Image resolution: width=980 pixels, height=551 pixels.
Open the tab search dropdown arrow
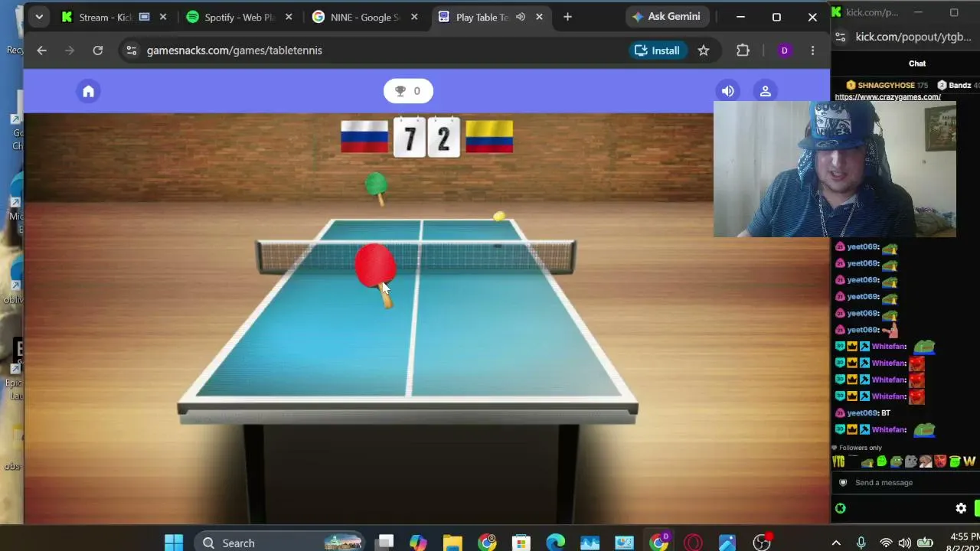tap(39, 17)
